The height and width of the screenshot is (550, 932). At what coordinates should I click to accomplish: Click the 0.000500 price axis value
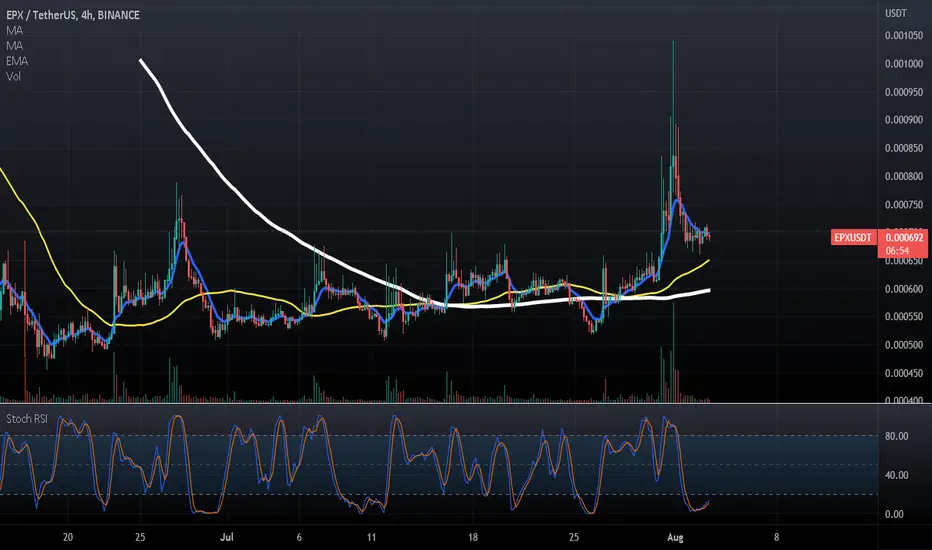904,345
